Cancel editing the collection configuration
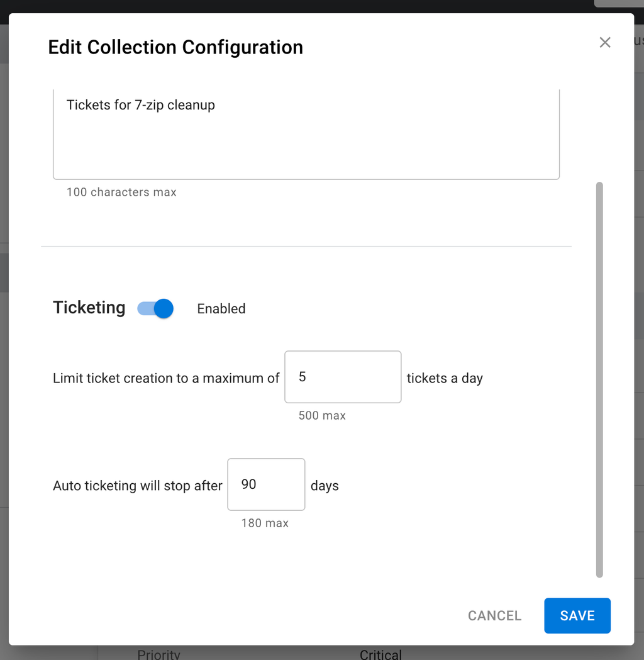The image size is (644, 660). (x=494, y=615)
